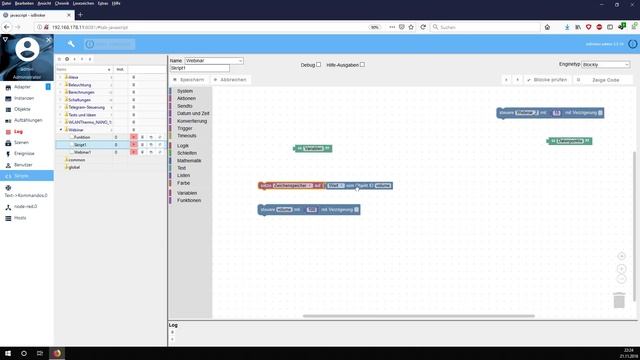Image resolution: width=640 pixels, height=360 pixels.
Task: Click the trash can on Blockly workspace
Action: click(619, 300)
